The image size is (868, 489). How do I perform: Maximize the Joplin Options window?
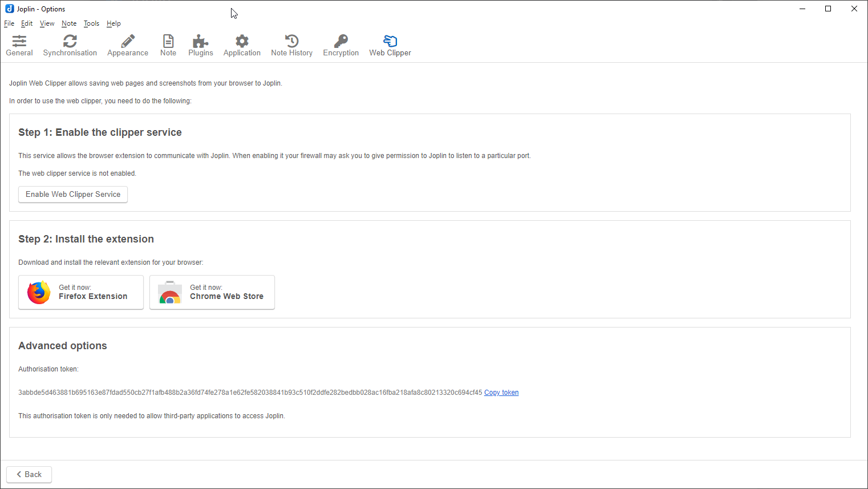click(828, 9)
